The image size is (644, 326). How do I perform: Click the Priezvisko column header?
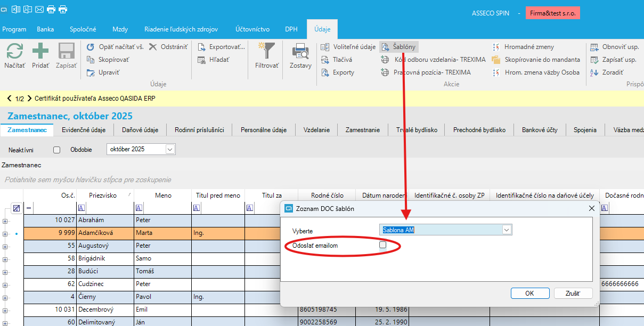[x=103, y=195]
